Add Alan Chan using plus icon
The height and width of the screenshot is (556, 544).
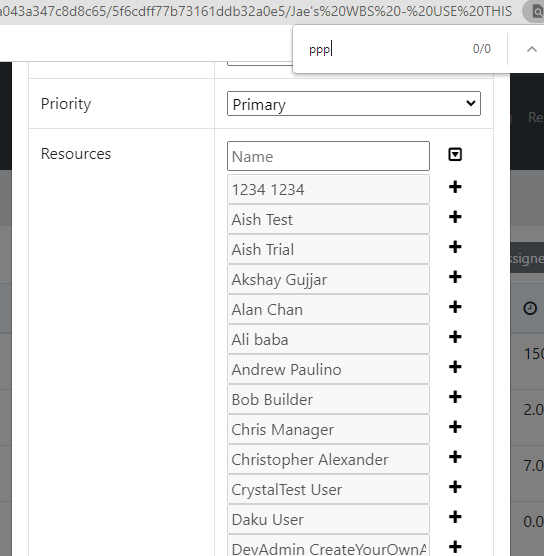point(455,307)
